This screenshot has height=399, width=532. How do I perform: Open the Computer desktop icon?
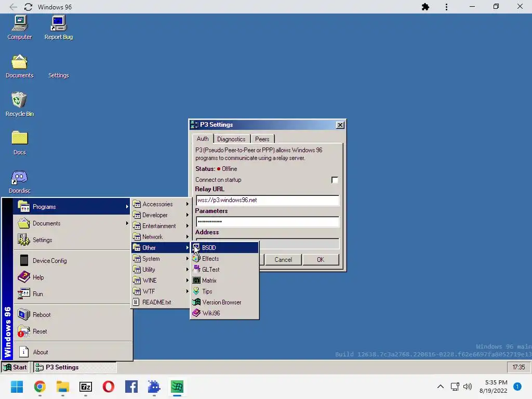[x=19, y=28]
